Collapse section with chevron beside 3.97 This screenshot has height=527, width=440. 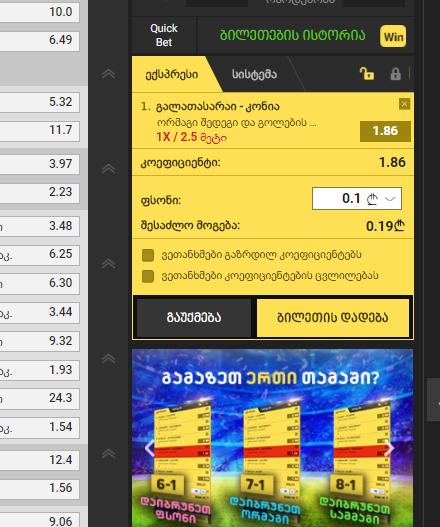108,169
